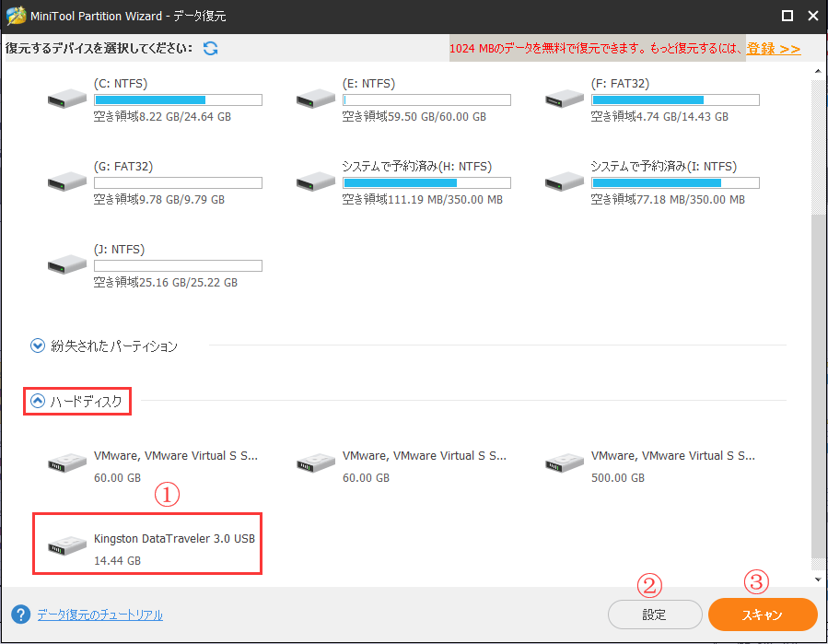
Task: Close the data recovery window
Action: [x=813, y=16]
